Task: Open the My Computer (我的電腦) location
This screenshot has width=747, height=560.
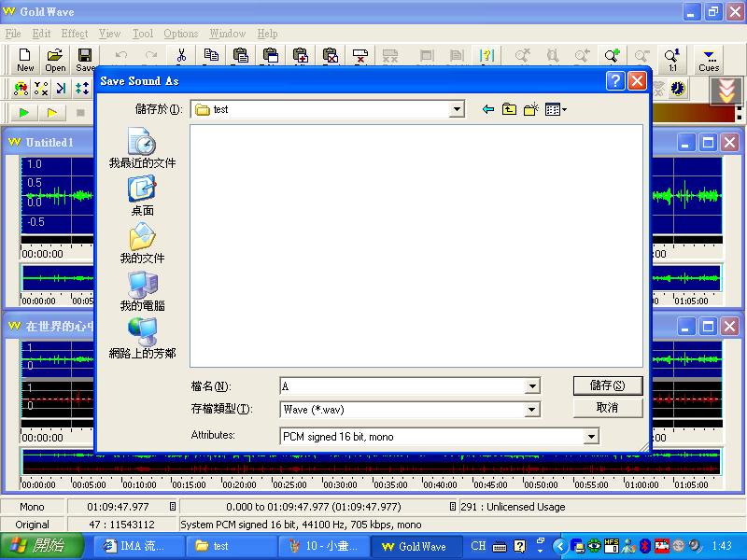Action: [x=142, y=291]
